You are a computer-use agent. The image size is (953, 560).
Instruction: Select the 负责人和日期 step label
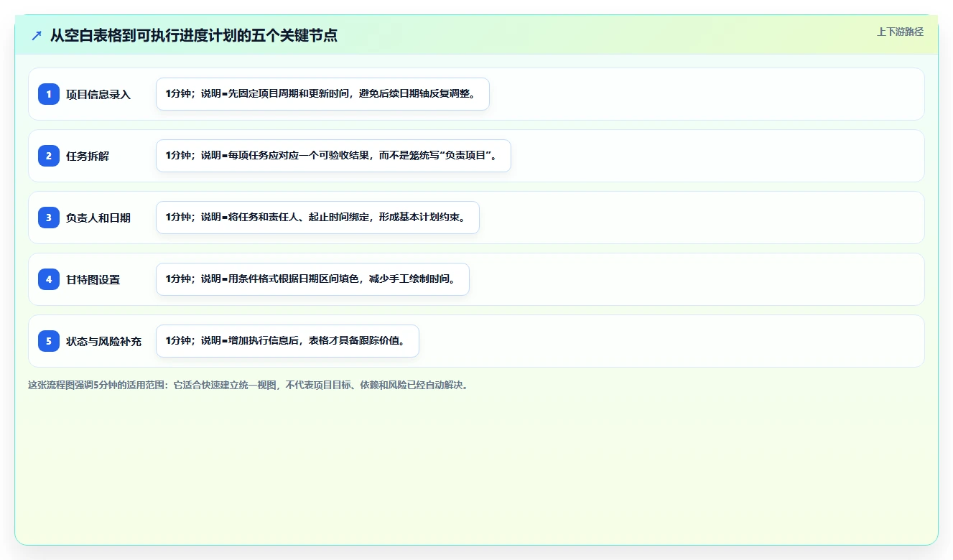[98, 218]
